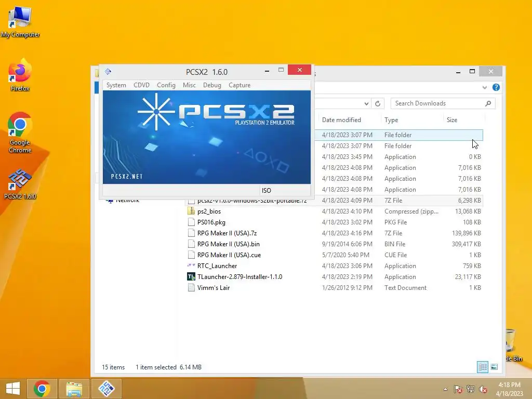Image resolution: width=532 pixels, height=399 pixels.
Task: Select the Vimm's Lair text document
Action: [x=214, y=288]
